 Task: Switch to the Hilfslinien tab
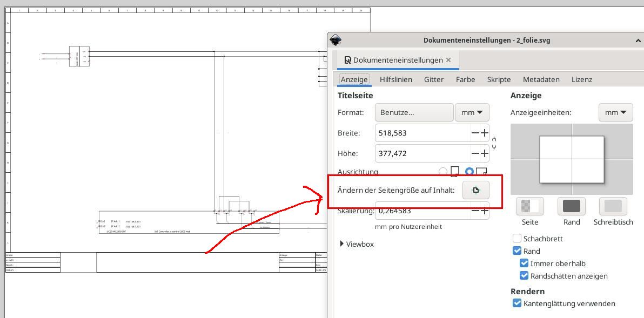point(396,79)
